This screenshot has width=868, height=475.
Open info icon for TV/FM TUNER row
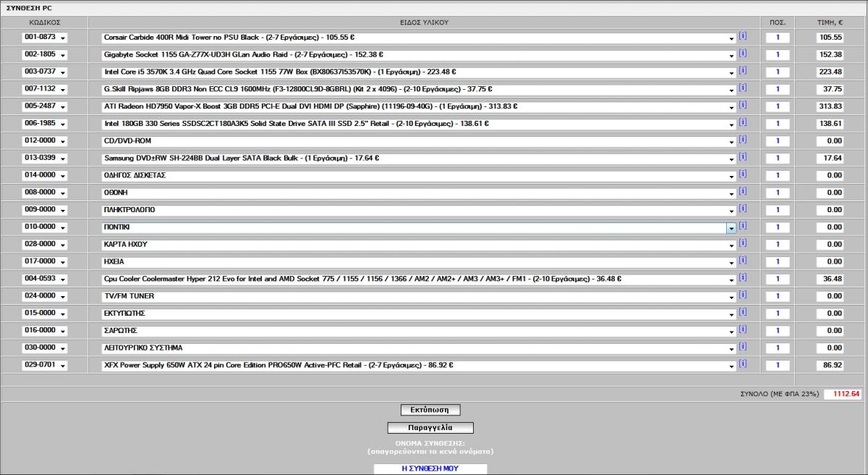[x=742, y=295]
